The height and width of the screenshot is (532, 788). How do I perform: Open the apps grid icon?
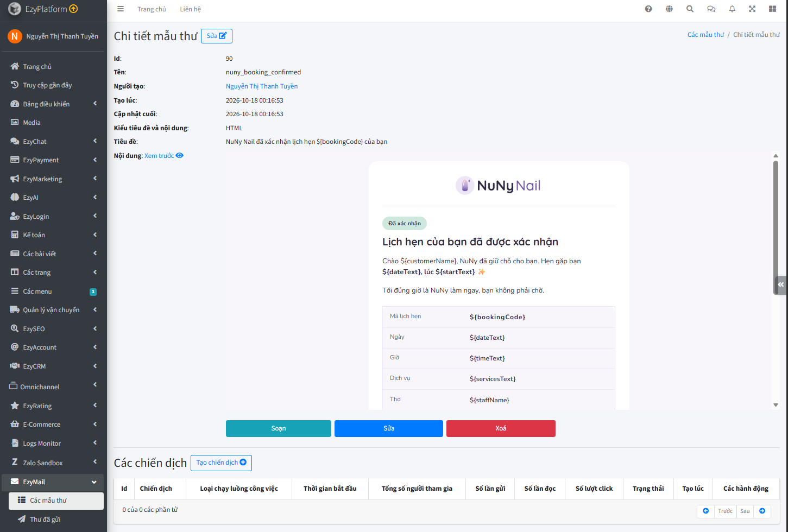click(x=772, y=9)
